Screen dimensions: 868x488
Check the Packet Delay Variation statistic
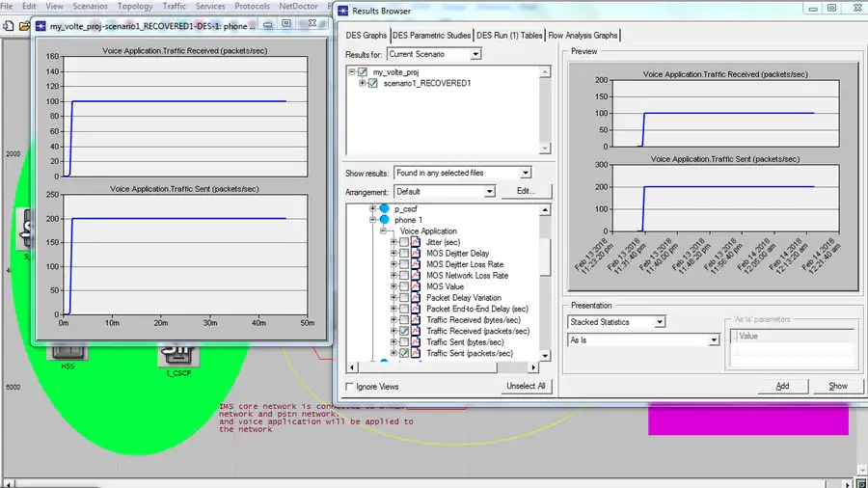coord(404,297)
